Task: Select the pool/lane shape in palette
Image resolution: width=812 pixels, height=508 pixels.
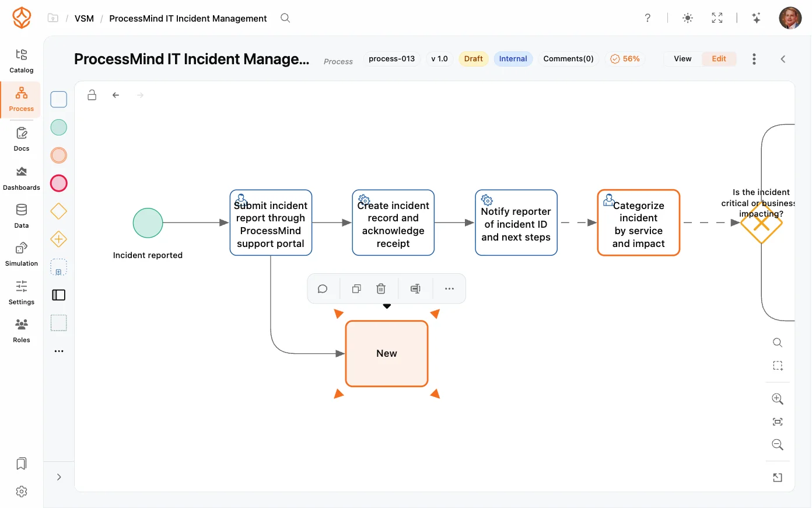Action: click(59, 295)
